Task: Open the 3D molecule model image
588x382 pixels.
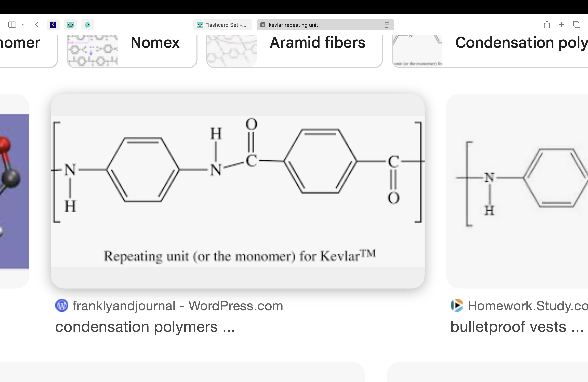Action: pyautogui.click(x=15, y=191)
